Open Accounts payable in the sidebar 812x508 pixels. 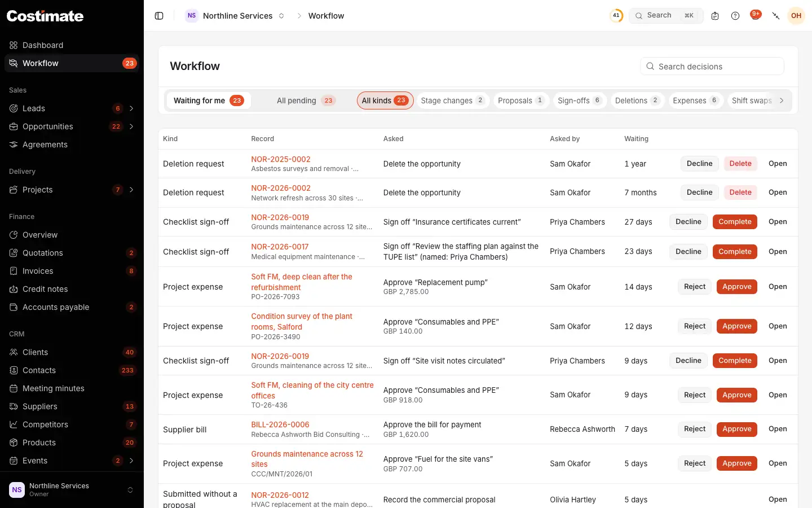[x=72, y=307]
